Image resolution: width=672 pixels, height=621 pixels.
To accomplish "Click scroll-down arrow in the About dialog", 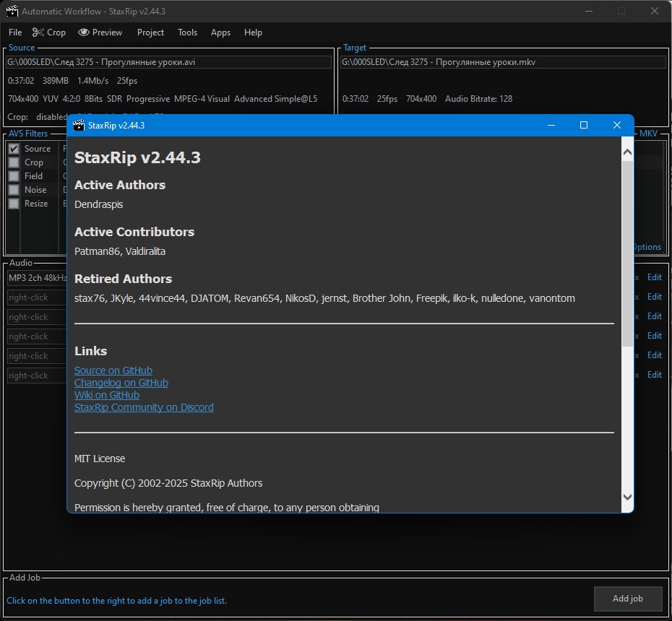I will [627, 497].
